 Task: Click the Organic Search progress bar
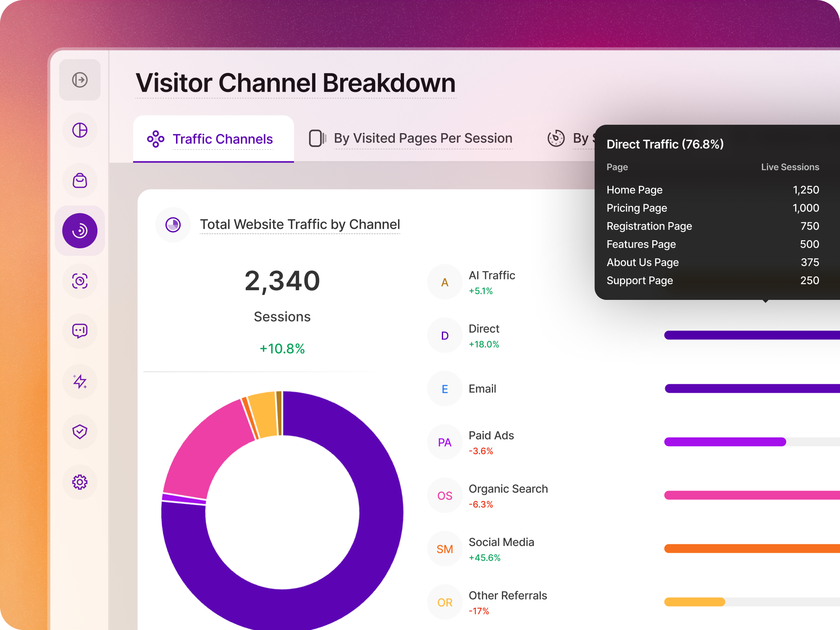pos(752,495)
